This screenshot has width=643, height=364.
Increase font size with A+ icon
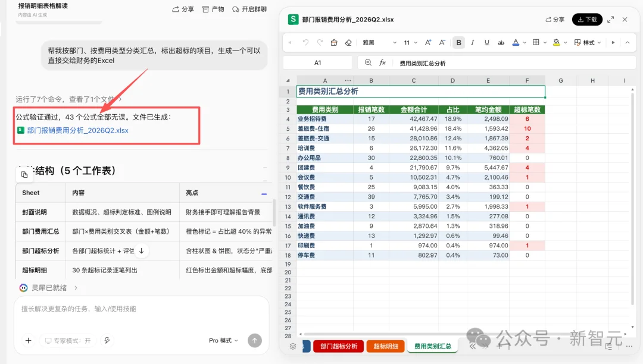click(x=427, y=43)
